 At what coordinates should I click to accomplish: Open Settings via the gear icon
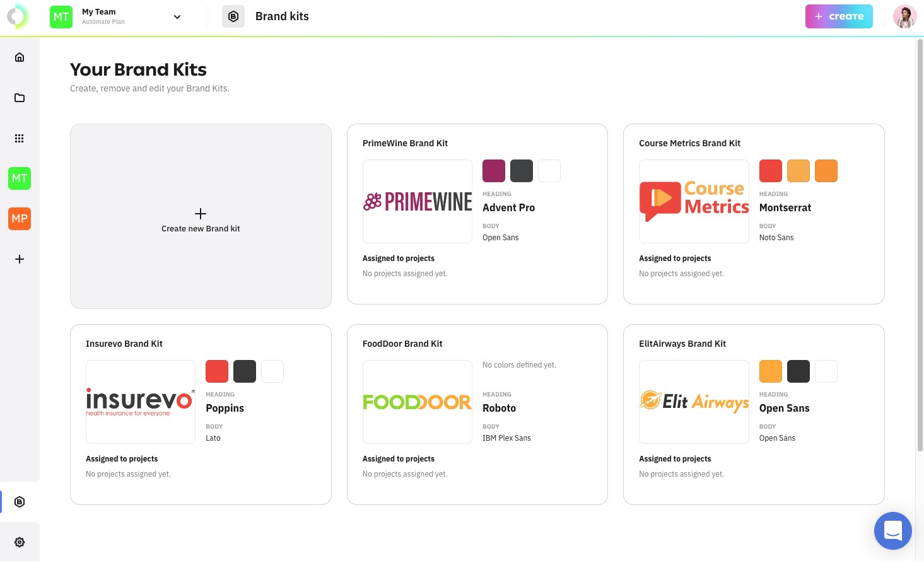20,542
